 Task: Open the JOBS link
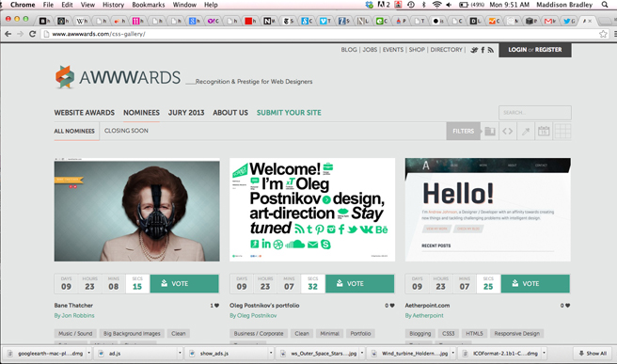point(370,50)
